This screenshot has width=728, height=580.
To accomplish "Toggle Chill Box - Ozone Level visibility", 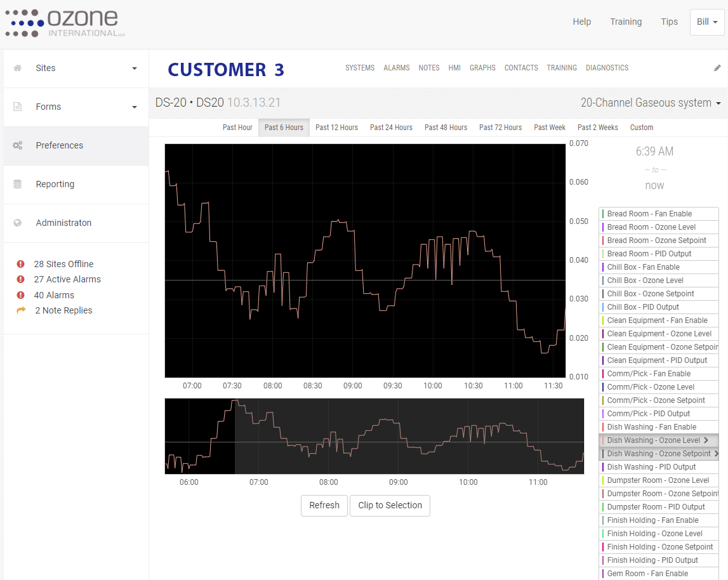I will pyautogui.click(x=658, y=280).
